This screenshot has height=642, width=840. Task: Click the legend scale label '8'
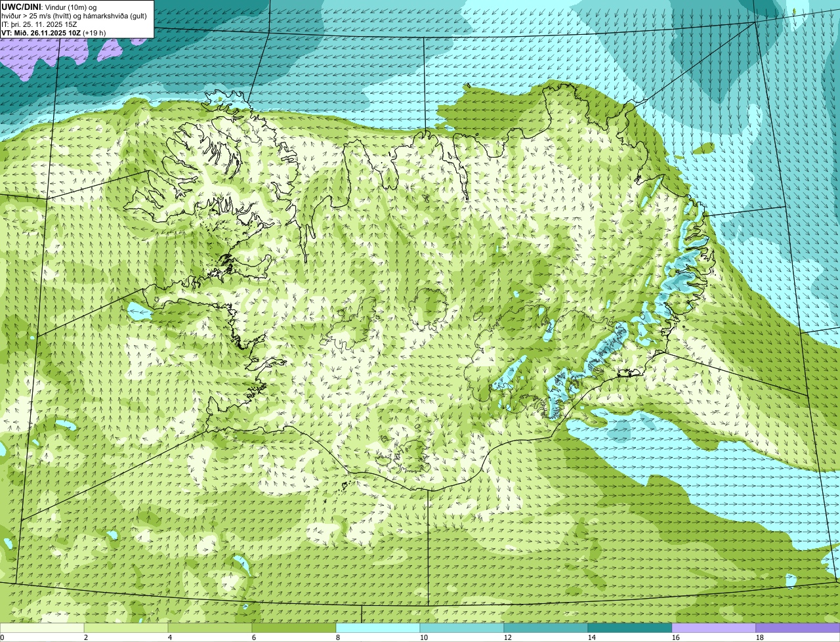coord(338,637)
